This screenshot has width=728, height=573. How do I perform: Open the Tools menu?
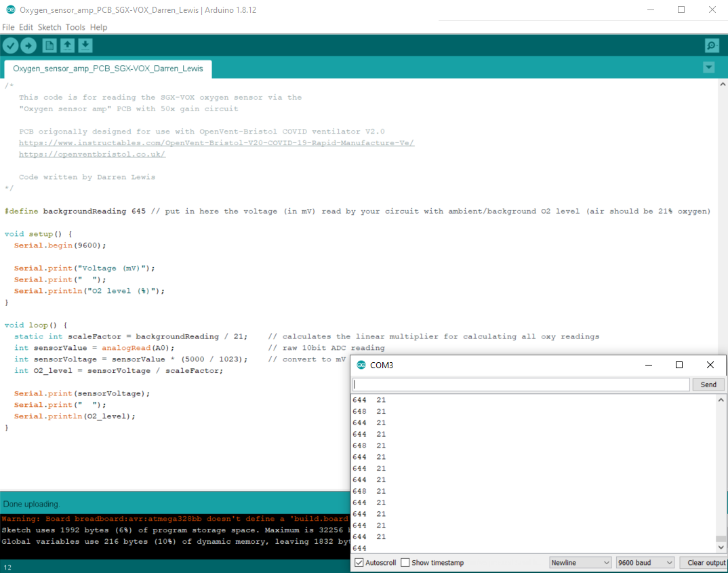[75, 27]
